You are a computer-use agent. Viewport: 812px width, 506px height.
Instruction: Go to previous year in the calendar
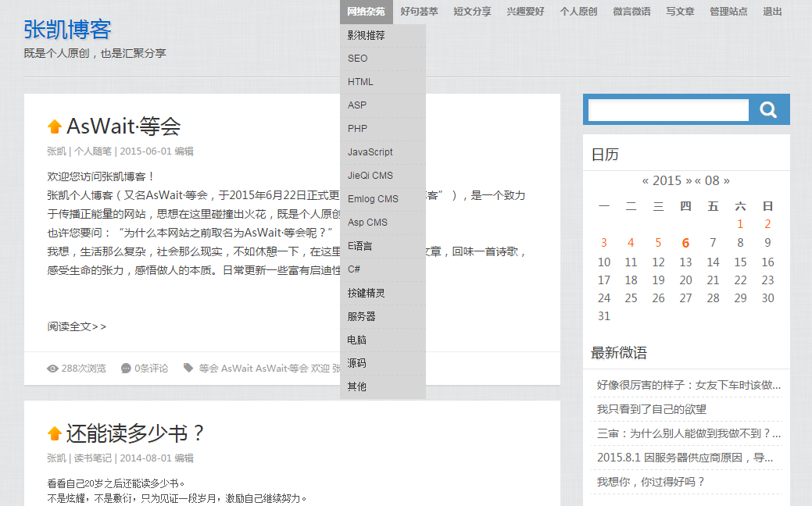pos(646,181)
